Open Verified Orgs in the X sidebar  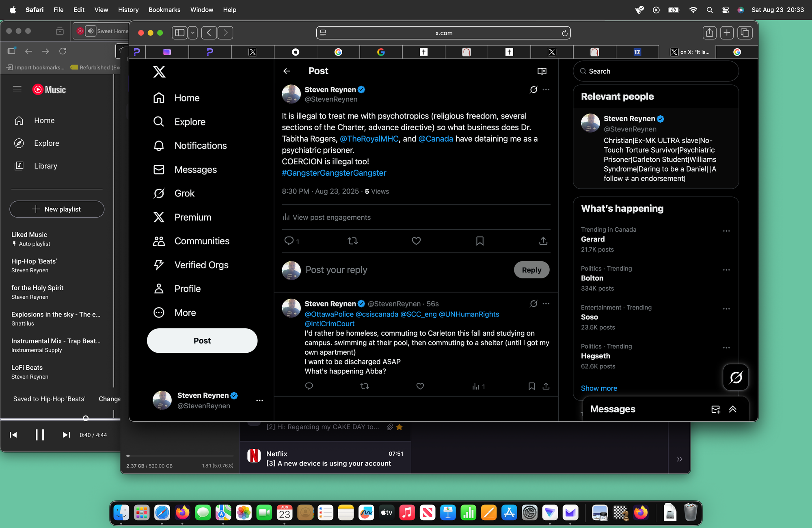pos(190,265)
